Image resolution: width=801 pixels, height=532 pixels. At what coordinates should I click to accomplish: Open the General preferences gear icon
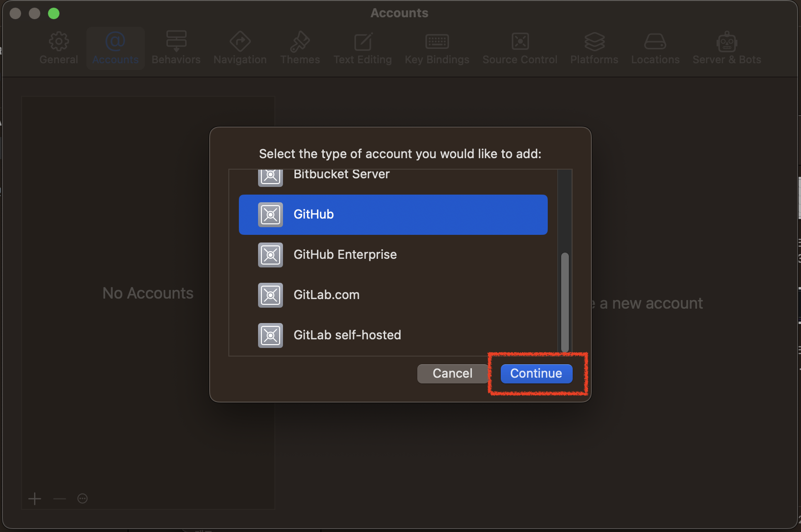[59, 42]
